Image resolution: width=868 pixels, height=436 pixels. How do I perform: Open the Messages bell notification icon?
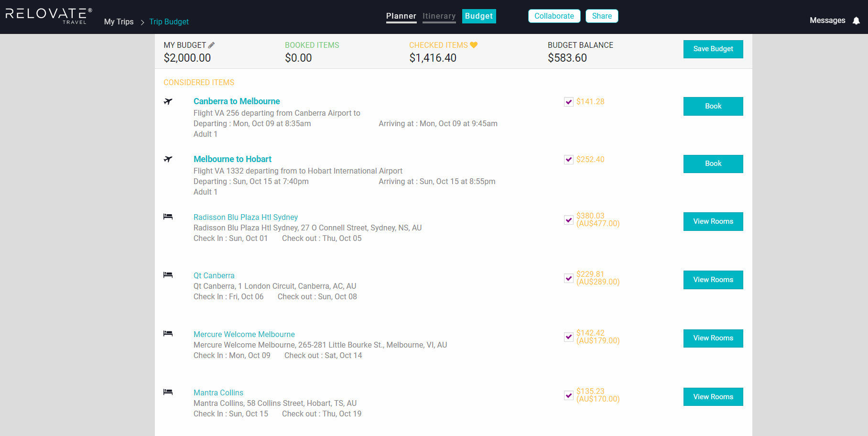[x=856, y=21]
